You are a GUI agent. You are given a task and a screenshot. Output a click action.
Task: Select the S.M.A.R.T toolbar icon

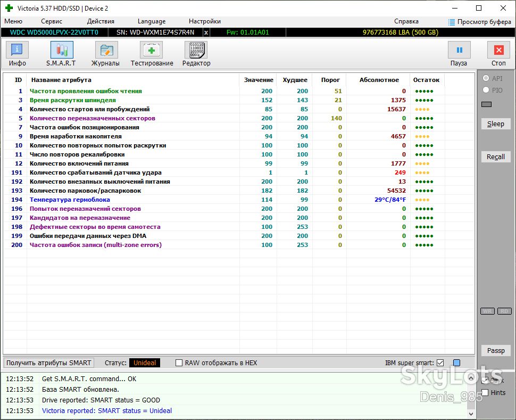pyautogui.click(x=62, y=50)
